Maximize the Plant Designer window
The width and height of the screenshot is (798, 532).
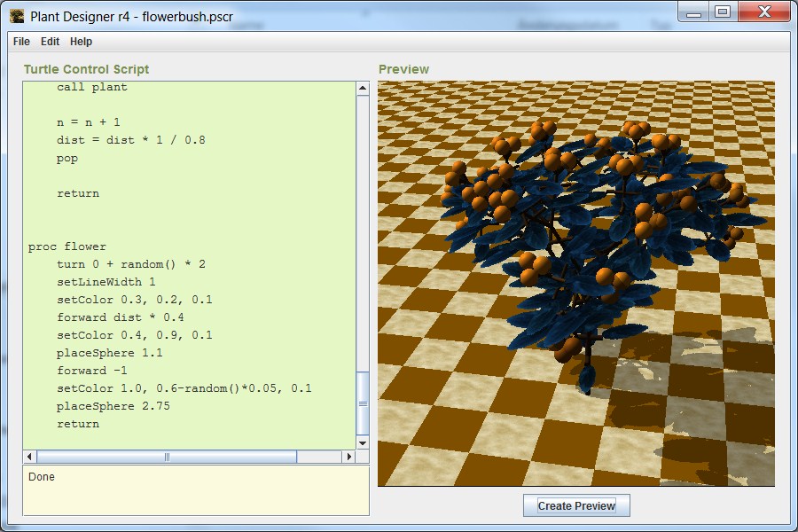tap(723, 12)
